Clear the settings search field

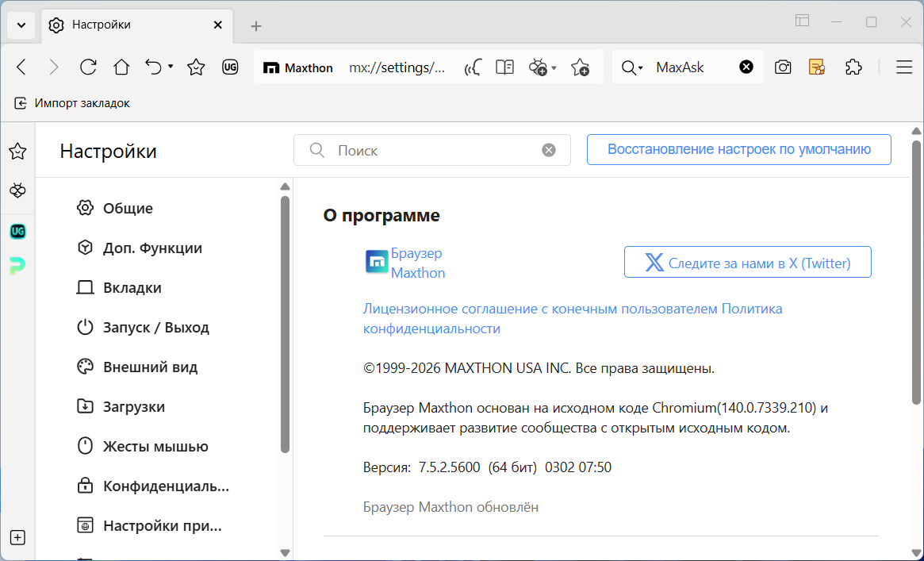click(x=549, y=150)
